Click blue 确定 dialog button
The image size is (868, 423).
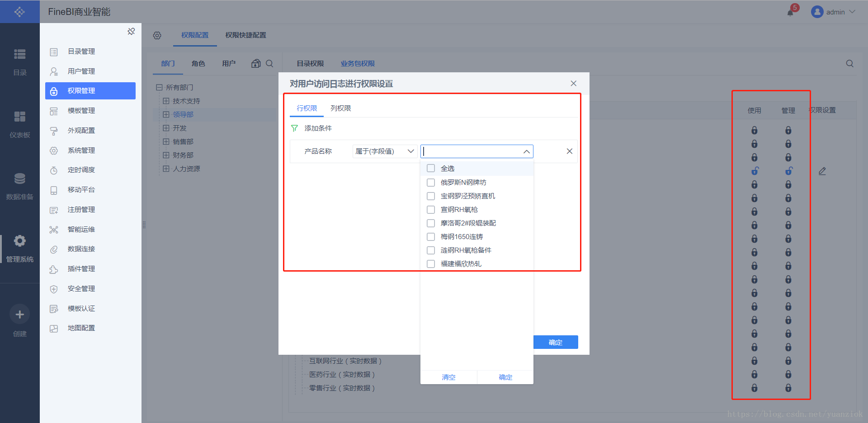[556, 342]
